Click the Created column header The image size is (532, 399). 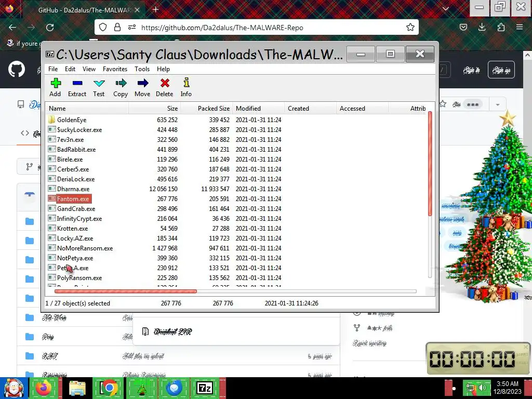311,109
